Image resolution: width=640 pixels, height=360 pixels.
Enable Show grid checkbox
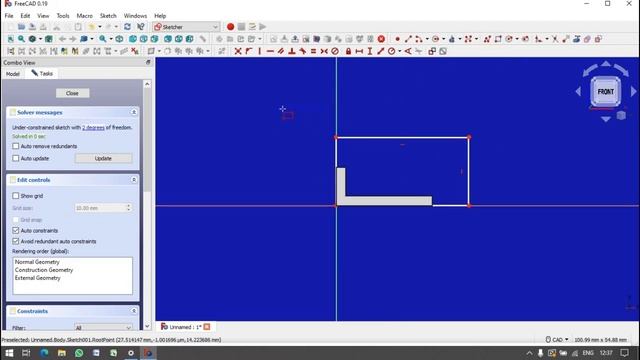[16, 196]
